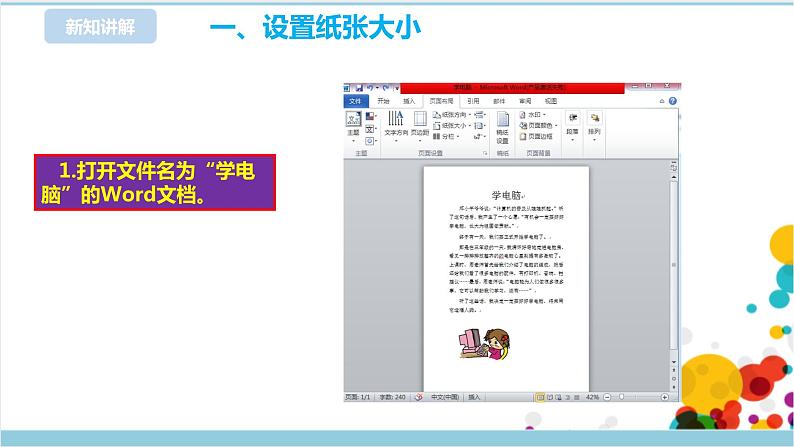Switch to the 视图 (View) tab
Image resolution: width=794 pixels, height=447 pixels.
(551, 101)
